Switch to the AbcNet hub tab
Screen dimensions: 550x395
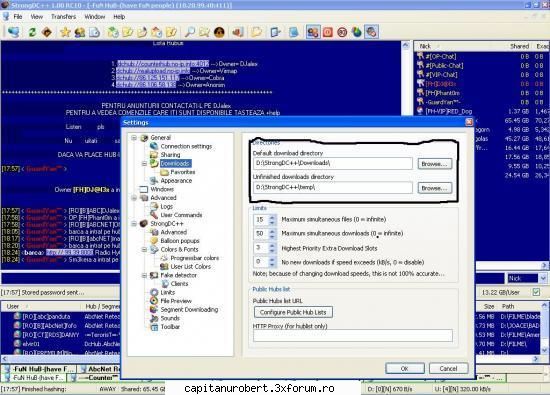coord(99,369)
